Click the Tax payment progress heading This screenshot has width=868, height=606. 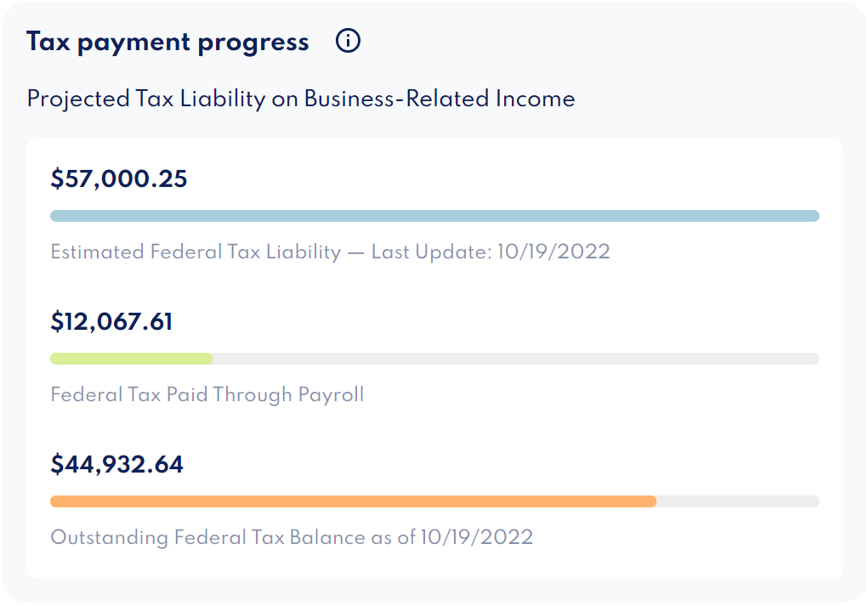pos(167,41)
